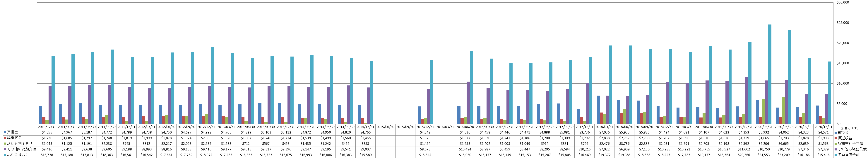Select the 2018/03/31 date column header
Screen dimensions: 868x158
pyautogui.click(x=604, y=127)
